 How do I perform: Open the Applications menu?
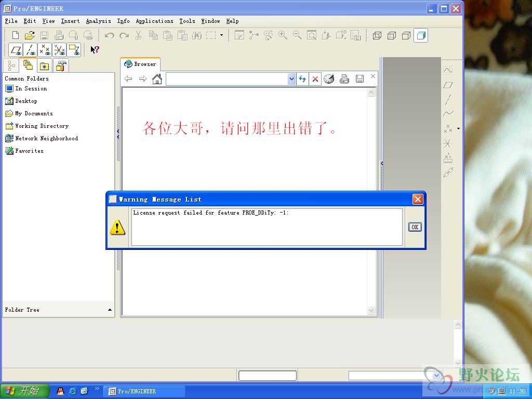[x=154, y=21]
